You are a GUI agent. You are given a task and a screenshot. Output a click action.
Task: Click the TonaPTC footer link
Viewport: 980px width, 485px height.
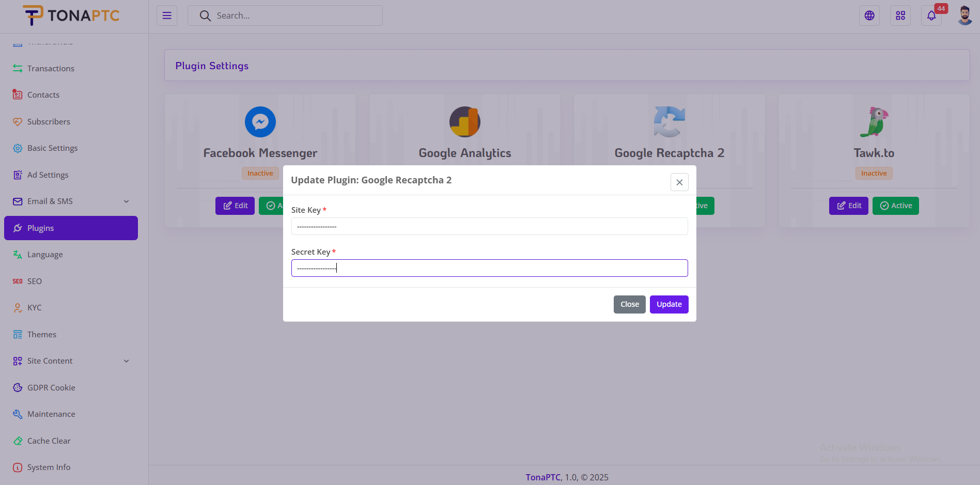543,477
